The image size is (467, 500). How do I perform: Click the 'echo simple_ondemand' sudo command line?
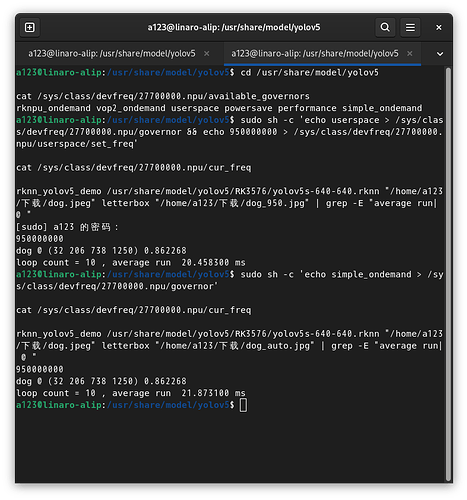230,280
